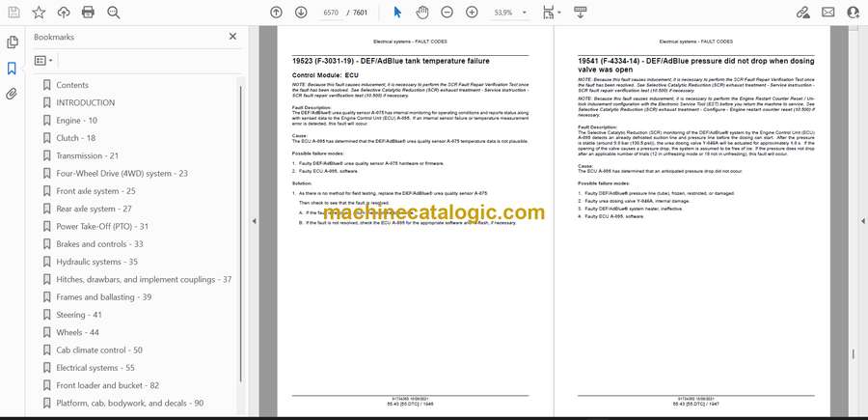Click the 19523 (F-3031-19) fault heading

click(x=391, y=61)
